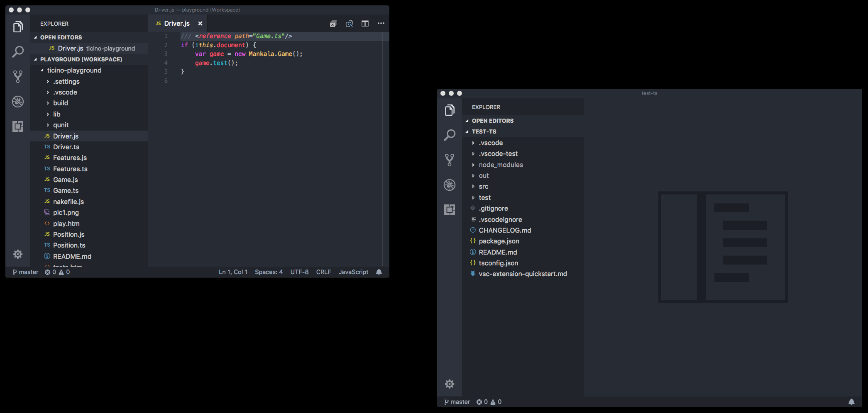Expand the .settings folder
The height and width of the screenshot is (413, 868).
click(66, 82)
